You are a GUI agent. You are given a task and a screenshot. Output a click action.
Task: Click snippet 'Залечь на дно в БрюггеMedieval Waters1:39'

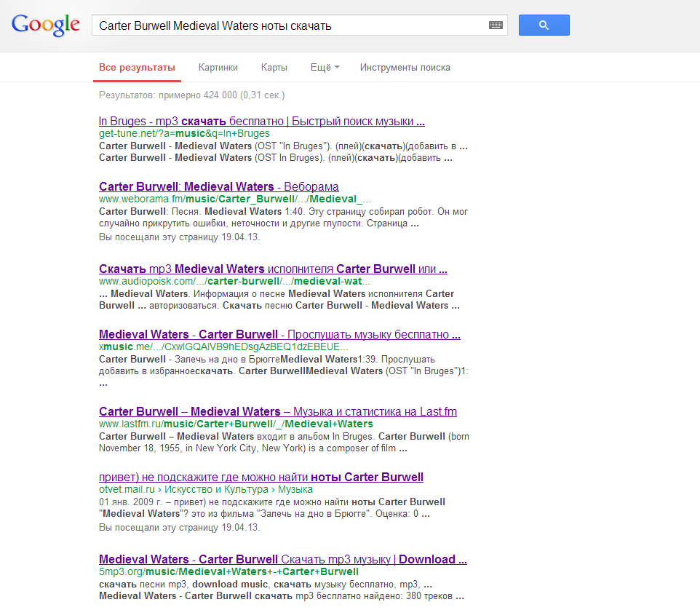[x=276, y=359]
